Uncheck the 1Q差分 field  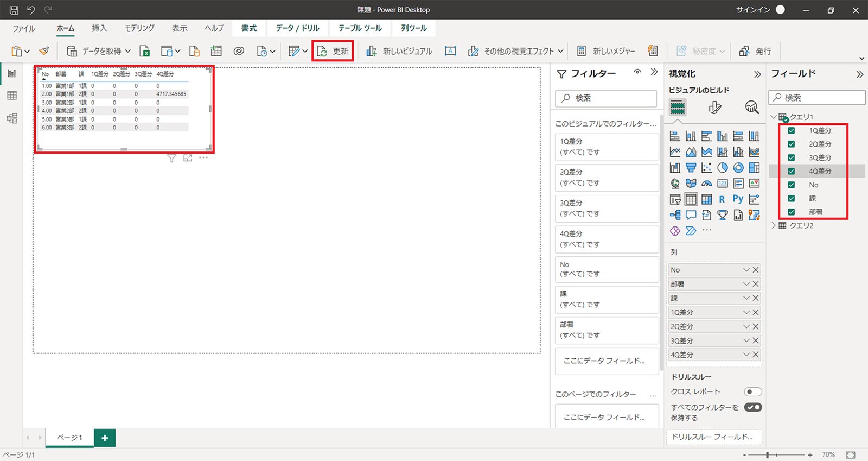pyautogui.click(x=792, y=130)
